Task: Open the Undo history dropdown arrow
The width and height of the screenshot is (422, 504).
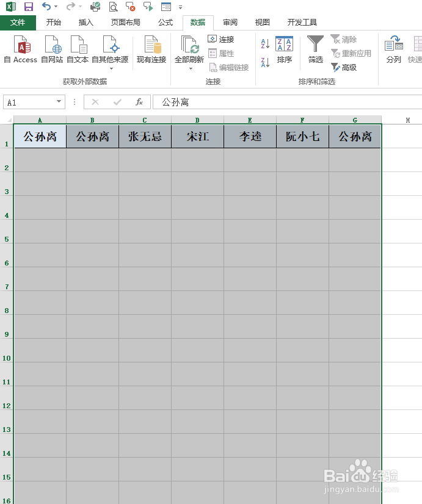Action: coord(56,7)
